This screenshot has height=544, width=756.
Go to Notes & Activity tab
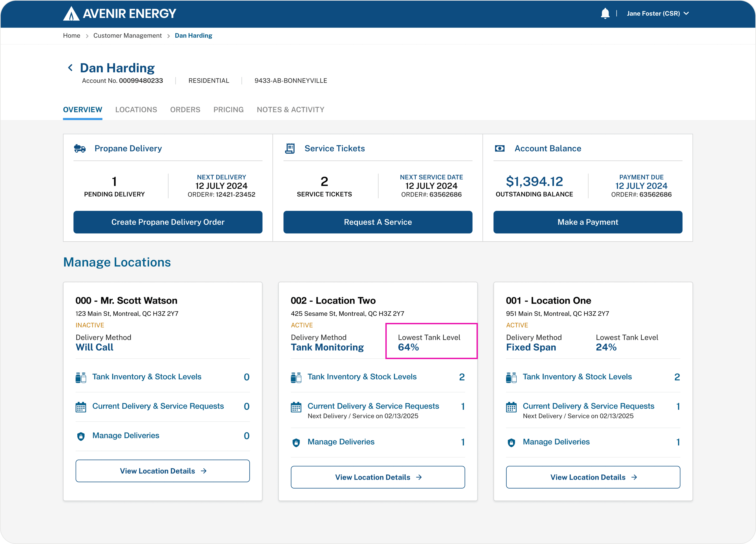pyautogui.click(x=290, y=110)
